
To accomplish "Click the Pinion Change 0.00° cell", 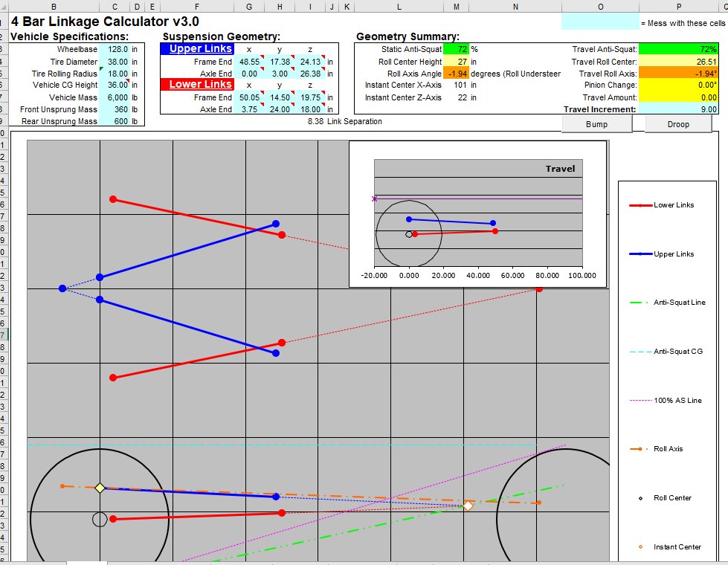I will pos(679,85).
